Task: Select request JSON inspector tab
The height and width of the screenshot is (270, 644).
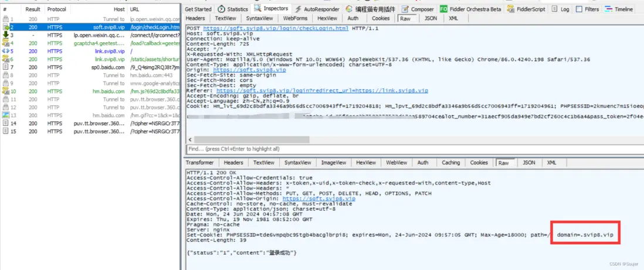Action: [431, 19]
